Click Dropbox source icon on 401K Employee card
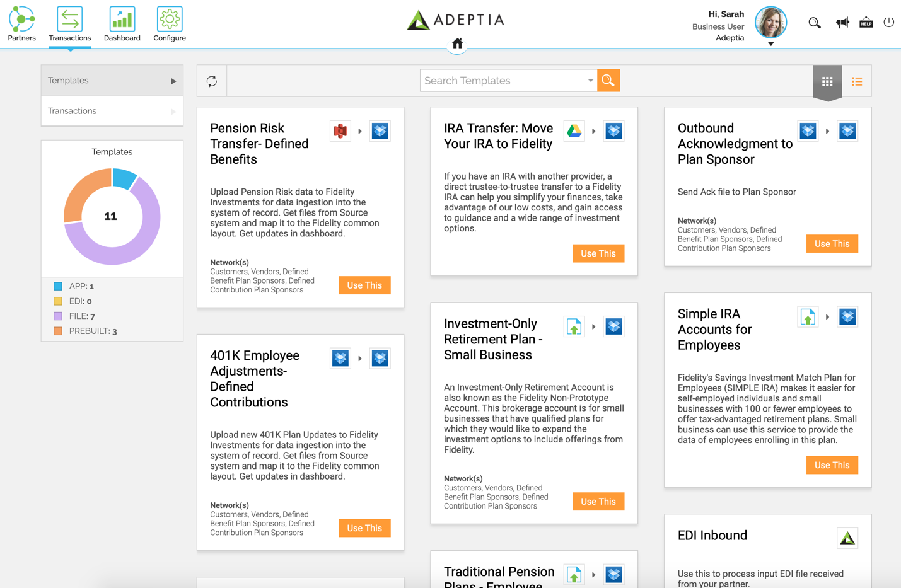This screenshot has height=588, width=901. [x=340, y=359]
